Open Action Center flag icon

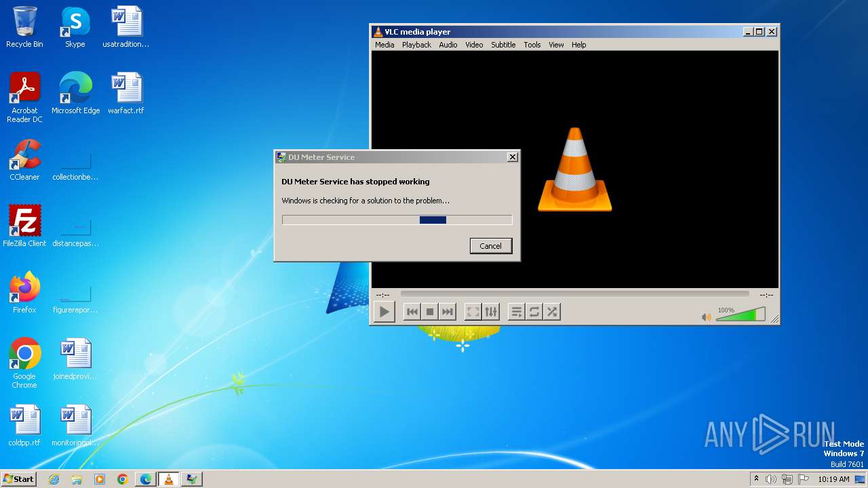tap(804, 479)
